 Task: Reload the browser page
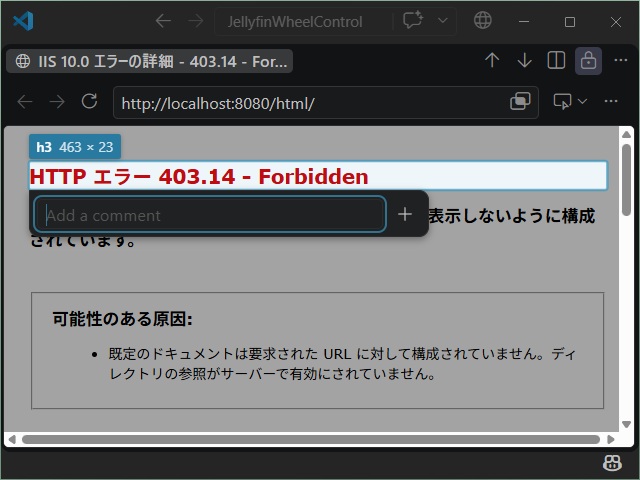pos(89,101)
